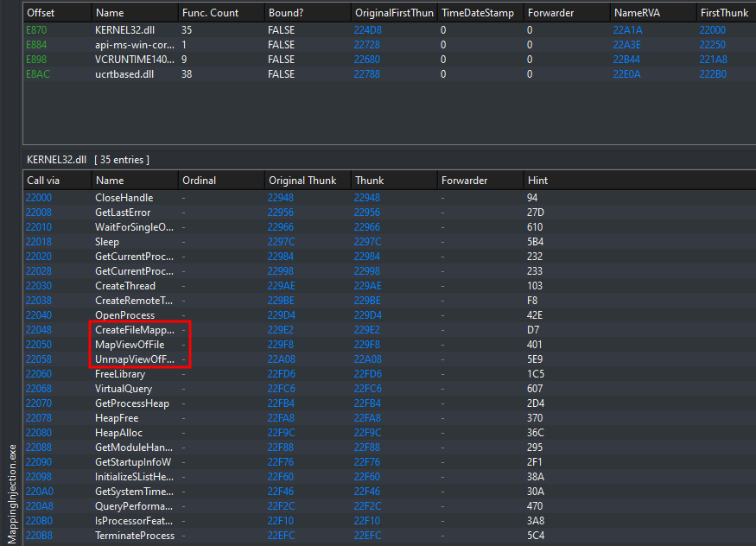Click the VCRUNTIME140 DLL row name
Viewport: 756px width, 546px height.
pyautogui.click(x=134, y=60)
